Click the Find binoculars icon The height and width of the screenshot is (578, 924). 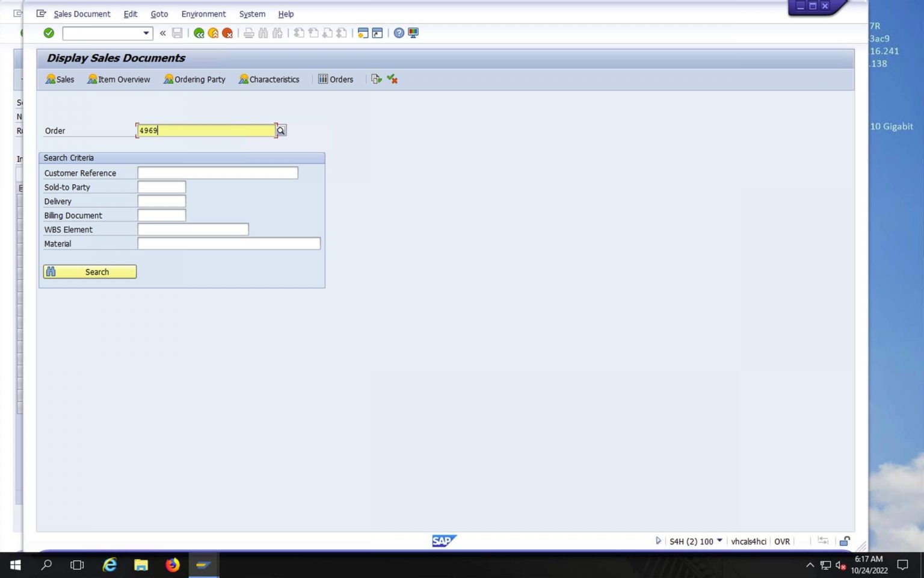[263, 33]
